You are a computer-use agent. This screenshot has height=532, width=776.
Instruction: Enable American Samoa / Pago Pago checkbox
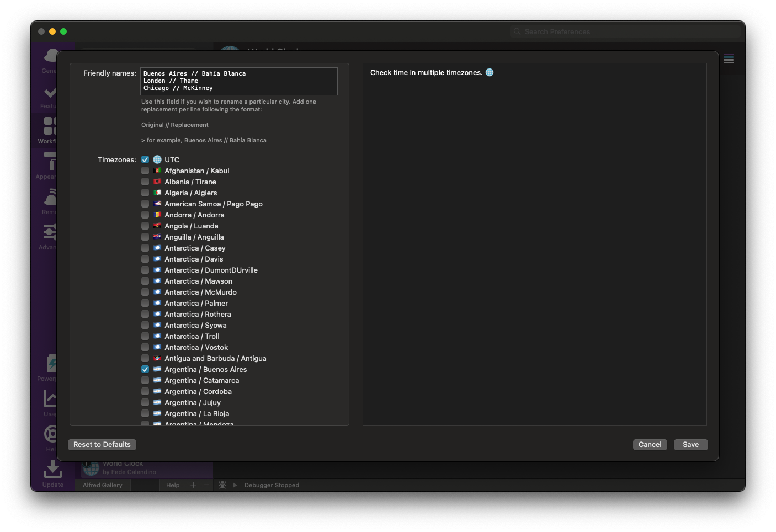[145, 204]
